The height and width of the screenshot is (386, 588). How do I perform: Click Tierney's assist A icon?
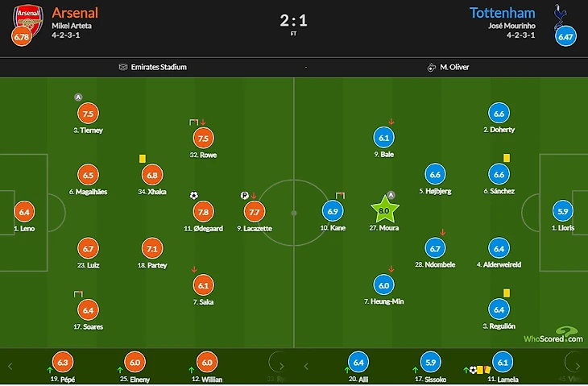pyautogui.click(x=78, y=98)
